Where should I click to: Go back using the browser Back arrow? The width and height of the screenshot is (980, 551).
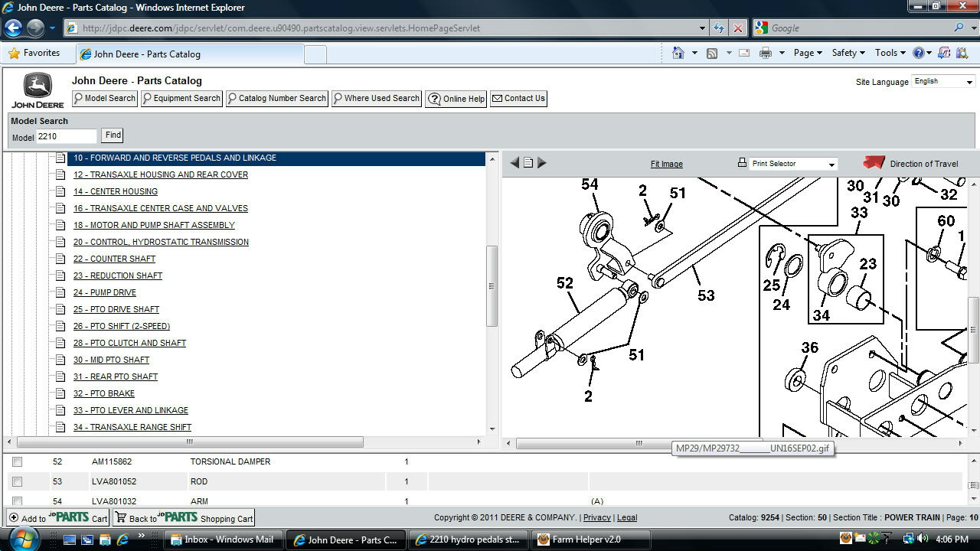pos(13,28)
